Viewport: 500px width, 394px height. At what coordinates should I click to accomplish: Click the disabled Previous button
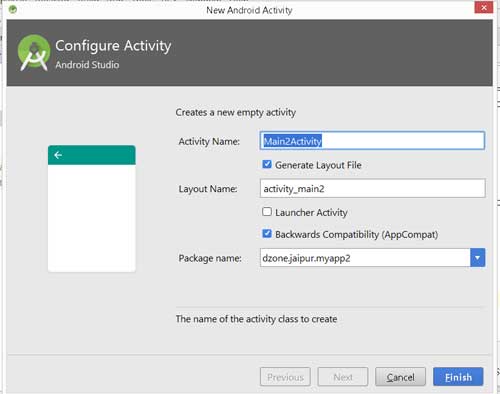[x=285, y=377]
